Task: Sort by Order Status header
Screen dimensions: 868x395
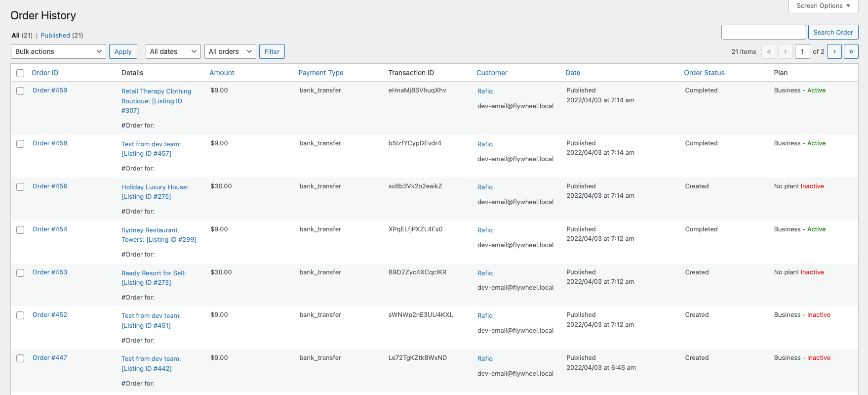Action: (x=704, y=73)
